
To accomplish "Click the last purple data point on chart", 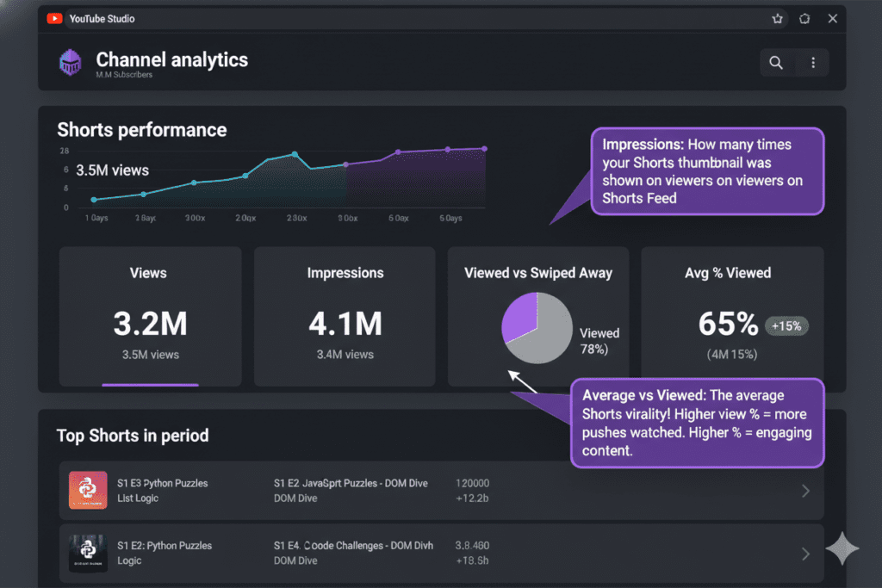I will click(485, 148).
